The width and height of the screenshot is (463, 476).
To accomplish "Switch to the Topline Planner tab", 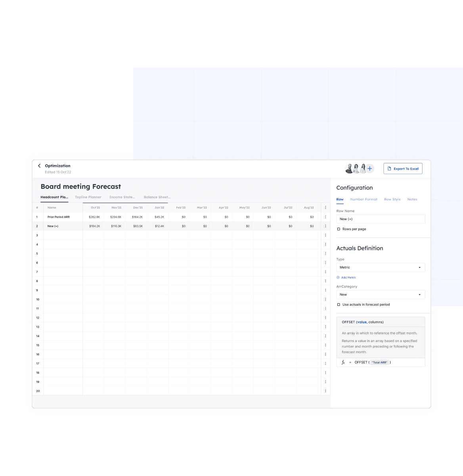I will point(88,197).
